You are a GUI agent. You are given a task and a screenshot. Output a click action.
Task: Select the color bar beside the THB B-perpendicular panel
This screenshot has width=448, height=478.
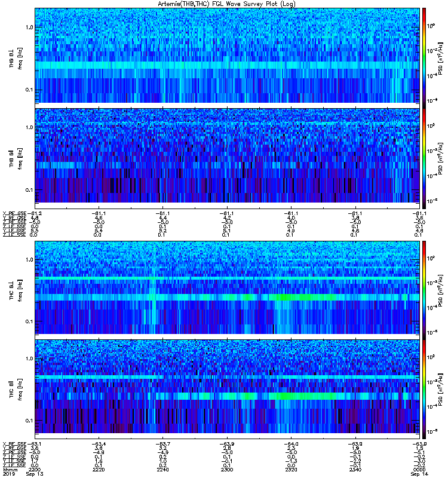tap(424, 57)
